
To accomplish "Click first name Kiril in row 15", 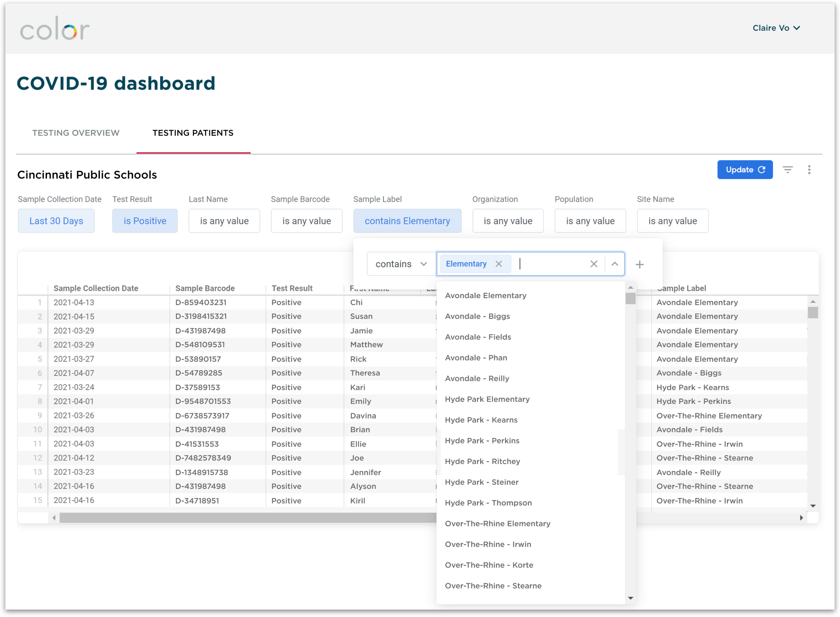I will 357,500.
